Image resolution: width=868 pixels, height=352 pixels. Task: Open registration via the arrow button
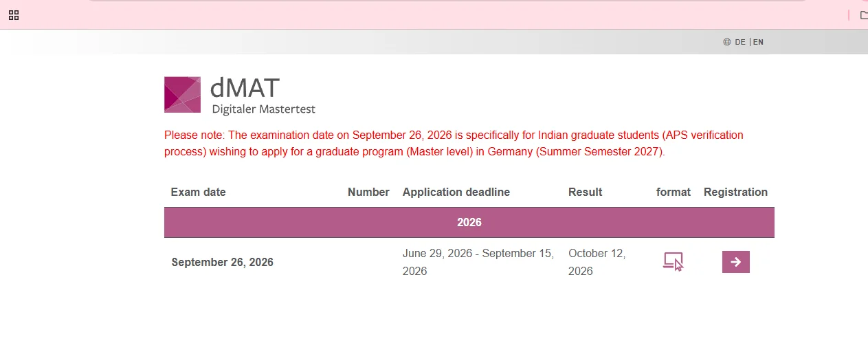click(735, 262)
